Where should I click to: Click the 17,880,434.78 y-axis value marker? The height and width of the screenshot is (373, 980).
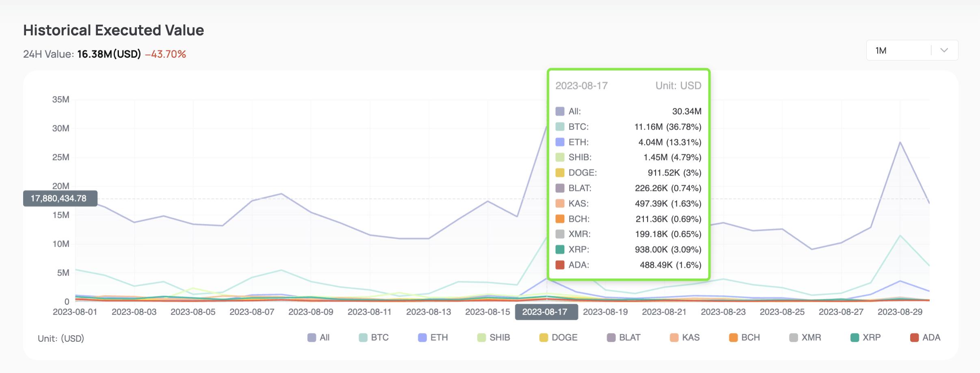60,198
